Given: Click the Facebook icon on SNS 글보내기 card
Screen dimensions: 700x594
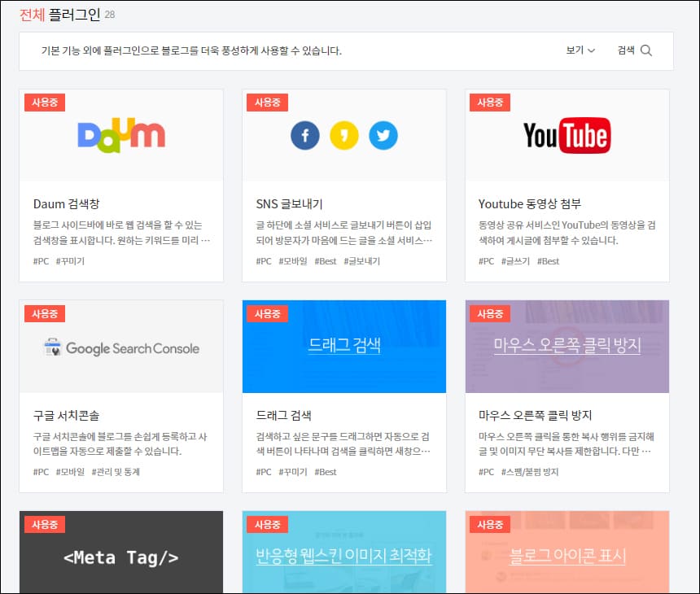Looking at the screenshot, I should tap(305, 135).
